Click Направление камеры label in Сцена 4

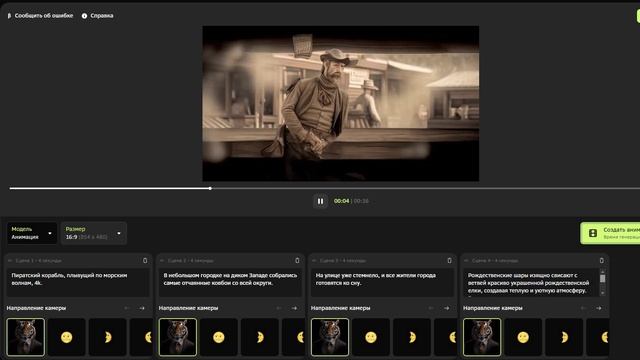coord(493,308)
